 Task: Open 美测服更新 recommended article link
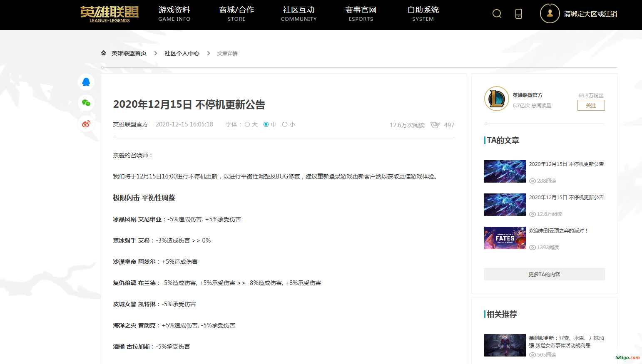pyautogui.click(x=566, y=342)
